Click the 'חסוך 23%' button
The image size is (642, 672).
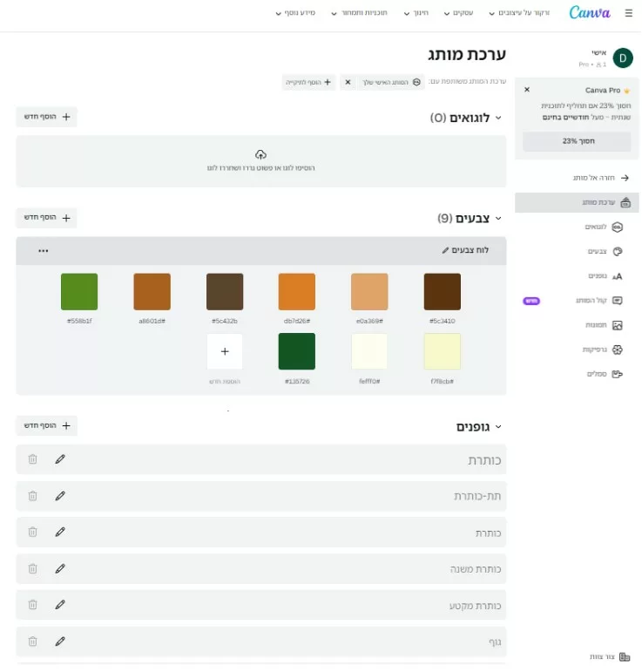click(x=577, y=141)
